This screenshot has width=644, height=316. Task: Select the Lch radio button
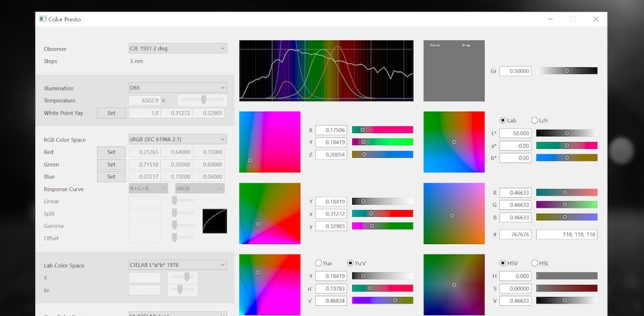[x=535, y=120]
